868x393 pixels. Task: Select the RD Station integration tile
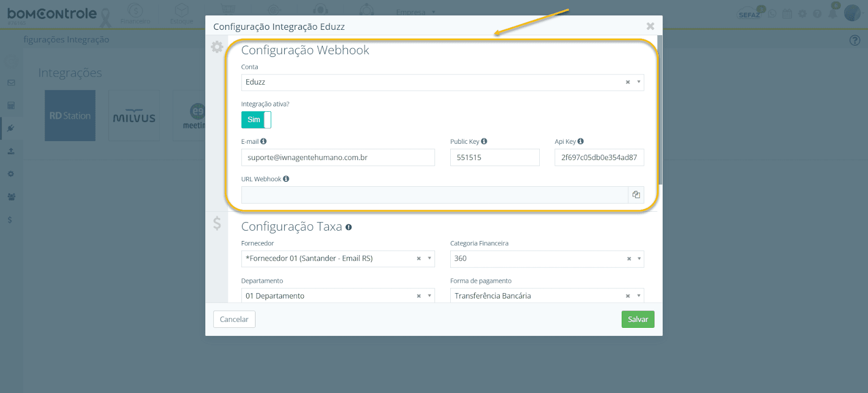click(70, 116)
